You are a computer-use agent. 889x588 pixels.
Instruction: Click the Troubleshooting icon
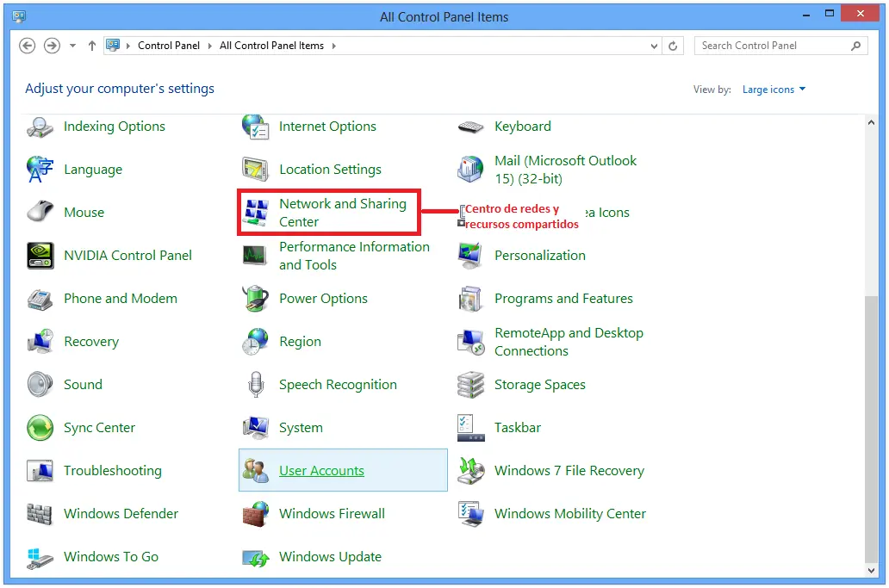[x=40, y=471]
